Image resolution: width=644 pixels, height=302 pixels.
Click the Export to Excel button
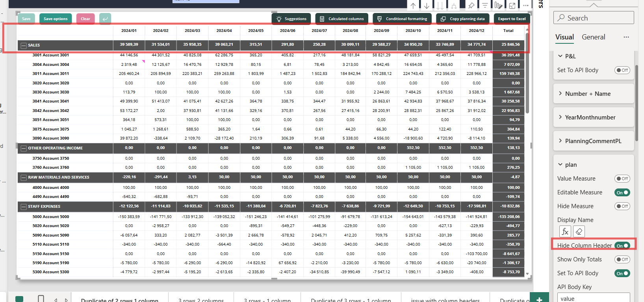[512, 19]
